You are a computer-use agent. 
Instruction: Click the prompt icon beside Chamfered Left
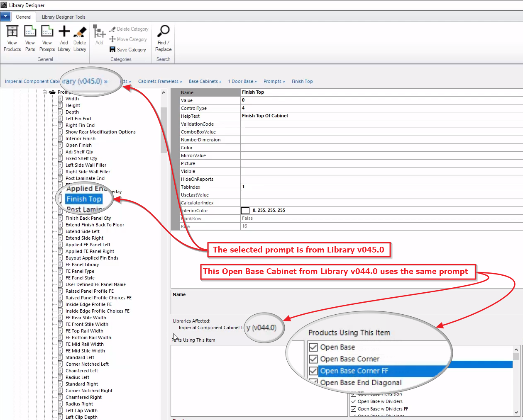coord(60,371)
